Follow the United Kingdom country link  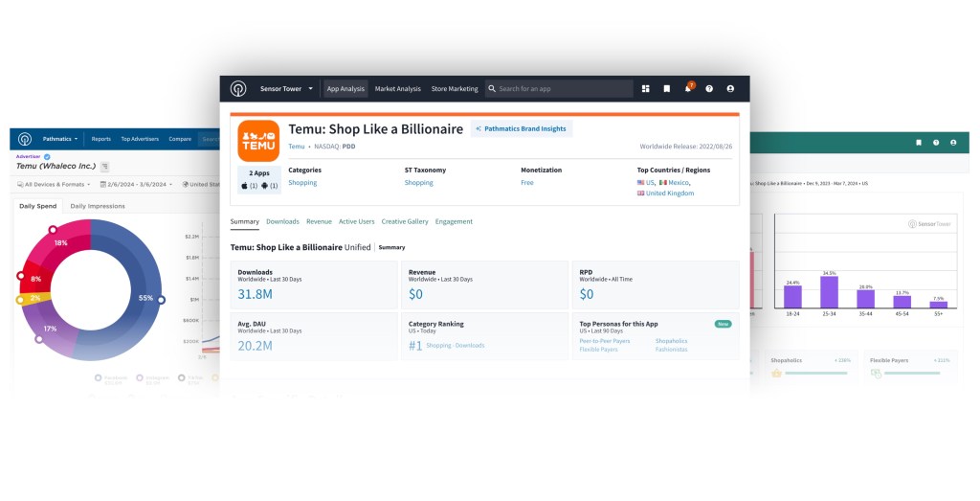(x=669, y=194)
